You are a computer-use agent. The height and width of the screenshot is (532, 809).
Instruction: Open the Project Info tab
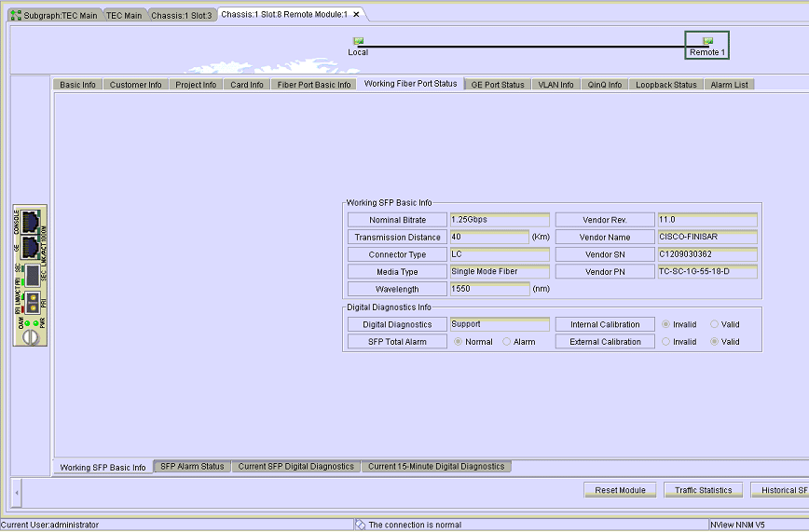(x=196, y=85)
